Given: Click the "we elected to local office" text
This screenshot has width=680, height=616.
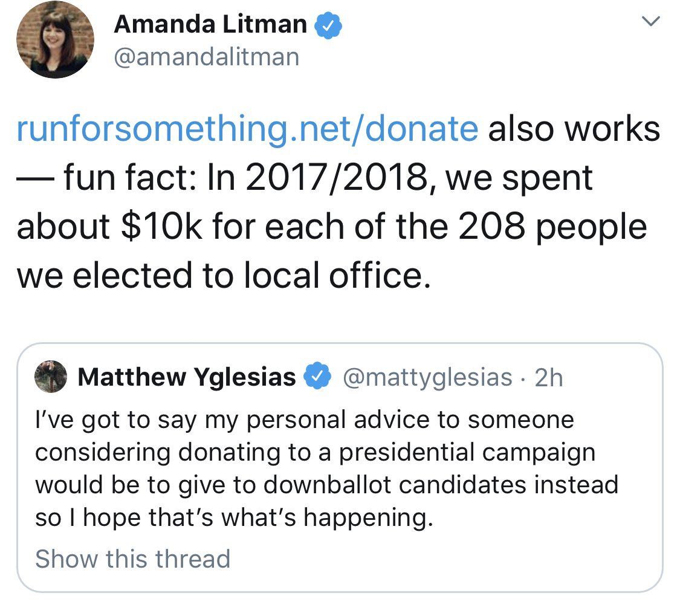Looking at the screenshot, I should 224,276.
